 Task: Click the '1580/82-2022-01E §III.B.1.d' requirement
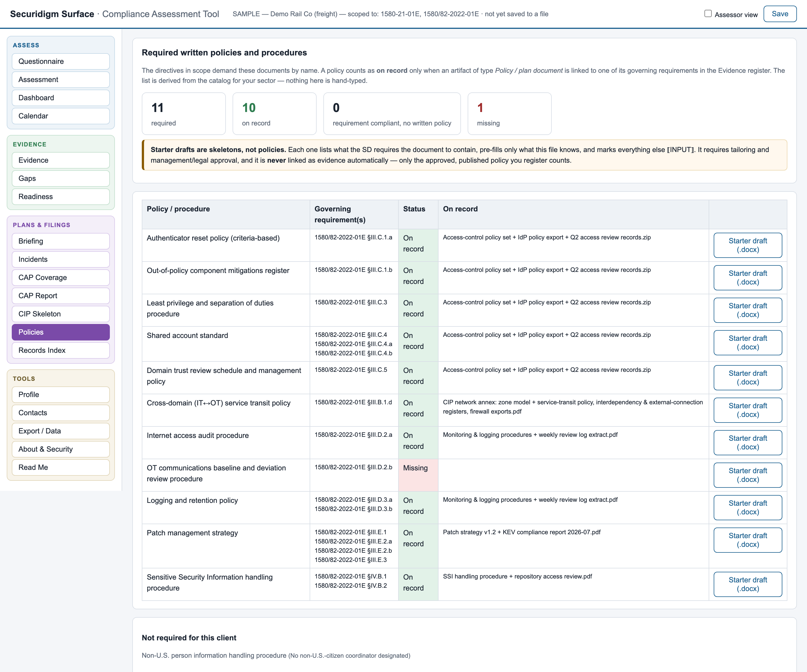353,402
